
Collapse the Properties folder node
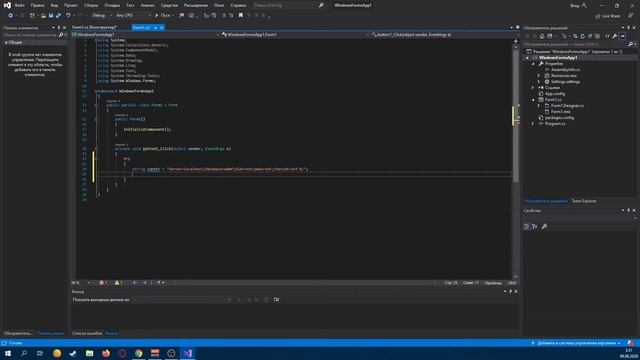[533, 64]
